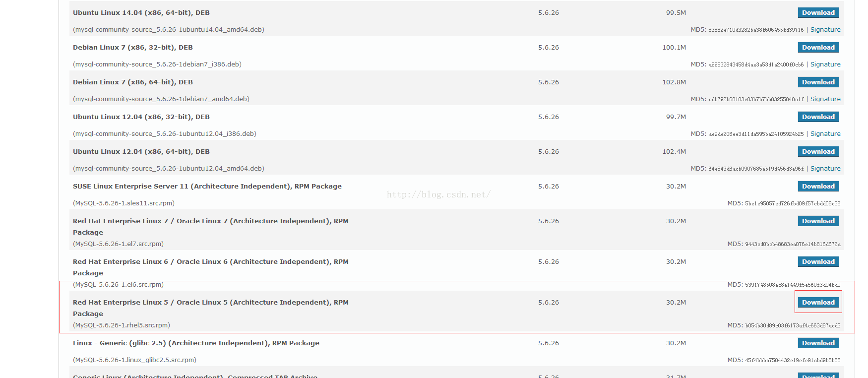Open Signature link for ubuntu14.04_amd64.deb
The height and width of the screenshot is (378, 868).
pos(825,30)
